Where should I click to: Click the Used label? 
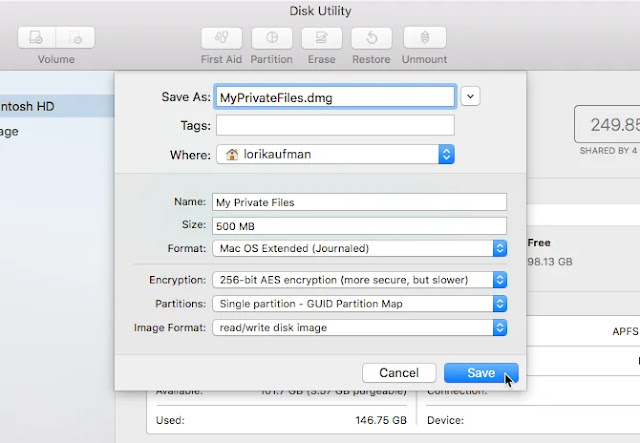pos(170,420)
